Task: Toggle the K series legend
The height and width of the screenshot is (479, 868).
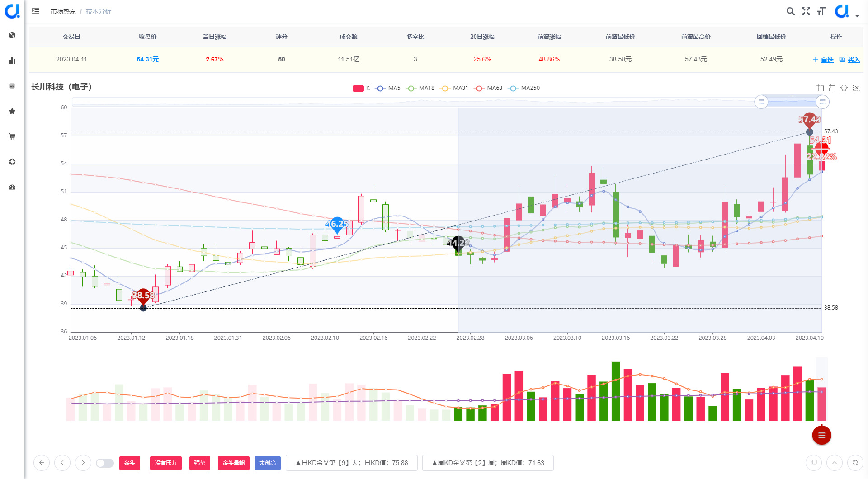Action: [x=361, y=88]
